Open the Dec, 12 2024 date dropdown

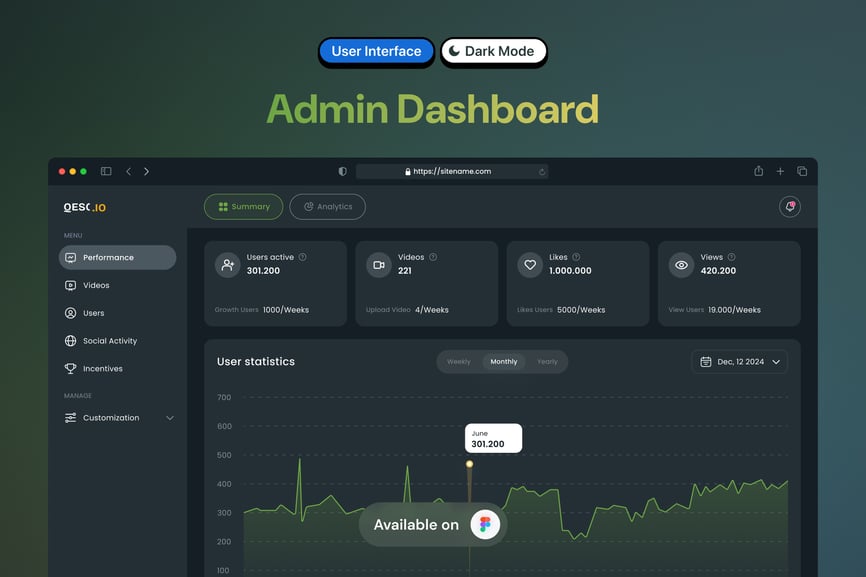coord(739,362)
